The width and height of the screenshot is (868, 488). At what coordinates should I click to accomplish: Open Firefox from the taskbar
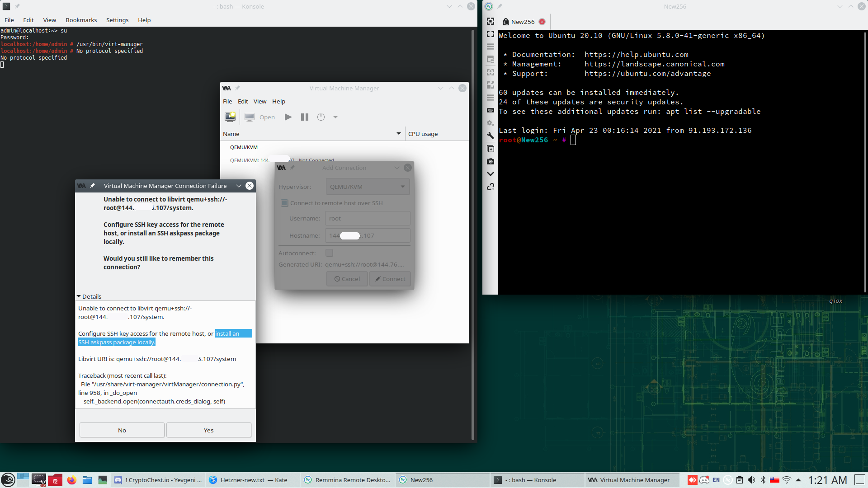tap(72, 480)
